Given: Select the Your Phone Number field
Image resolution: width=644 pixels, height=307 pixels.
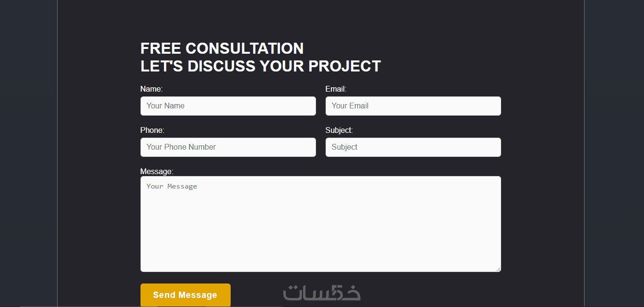Looking at the screenshot, I should [x=228, y=147].
